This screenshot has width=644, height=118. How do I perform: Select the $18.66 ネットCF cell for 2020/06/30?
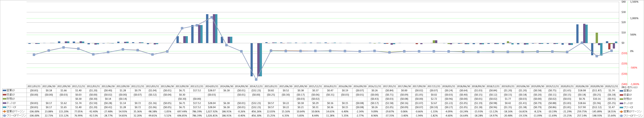coord(582,103)
